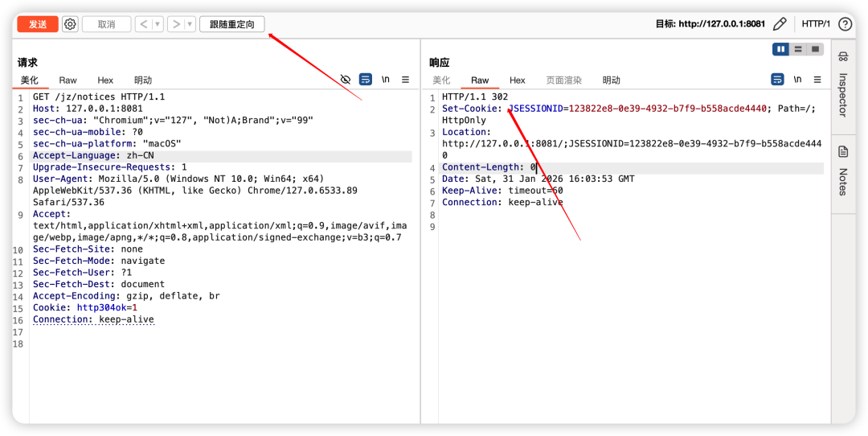The width and height of the screenshot is (868, 436).
Task: Open the Inspector side panel
Action: 842,84
